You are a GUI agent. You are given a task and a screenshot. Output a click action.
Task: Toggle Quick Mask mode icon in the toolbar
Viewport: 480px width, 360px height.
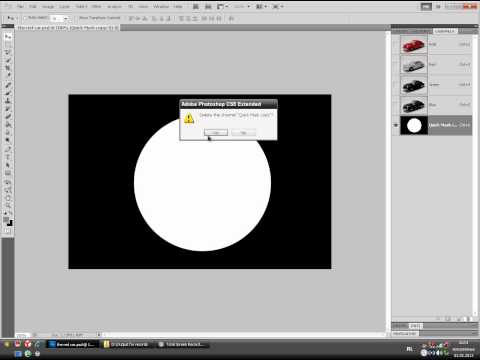(x=8, y=231)
